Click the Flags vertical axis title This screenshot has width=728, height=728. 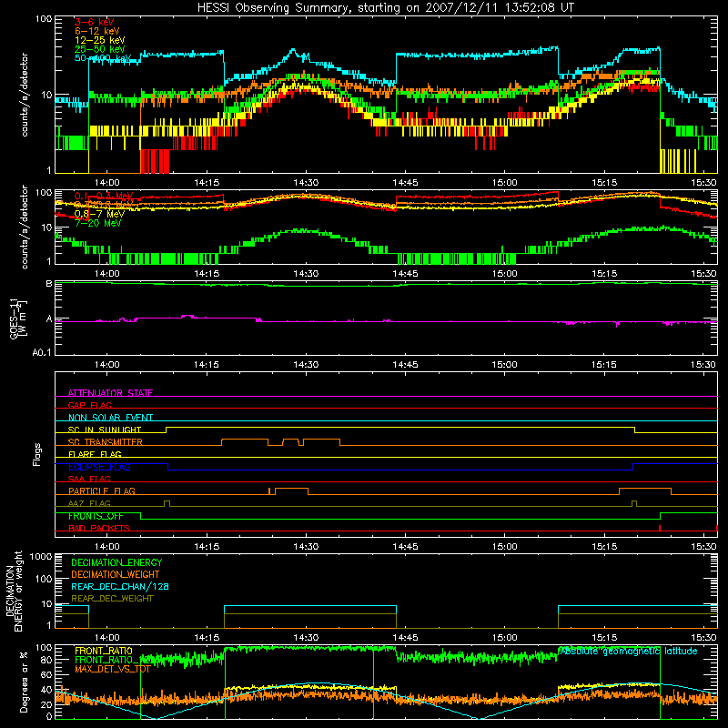tap(37, 454)
